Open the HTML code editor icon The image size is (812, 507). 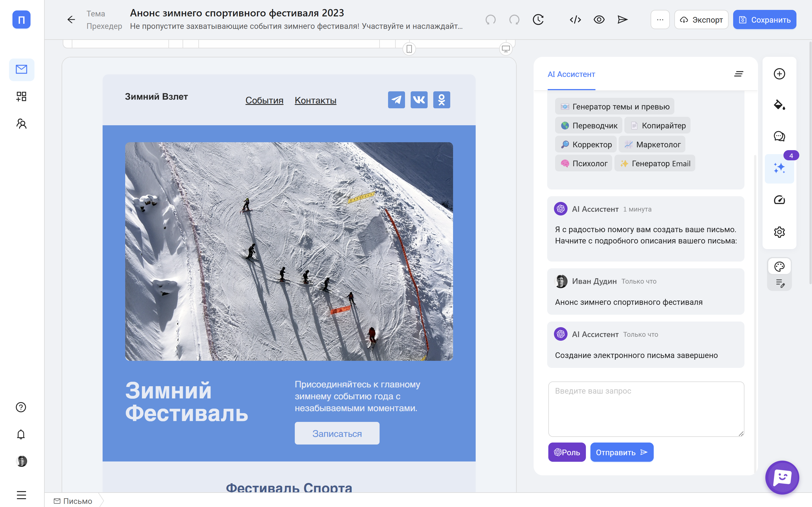(x=575, y=20)
